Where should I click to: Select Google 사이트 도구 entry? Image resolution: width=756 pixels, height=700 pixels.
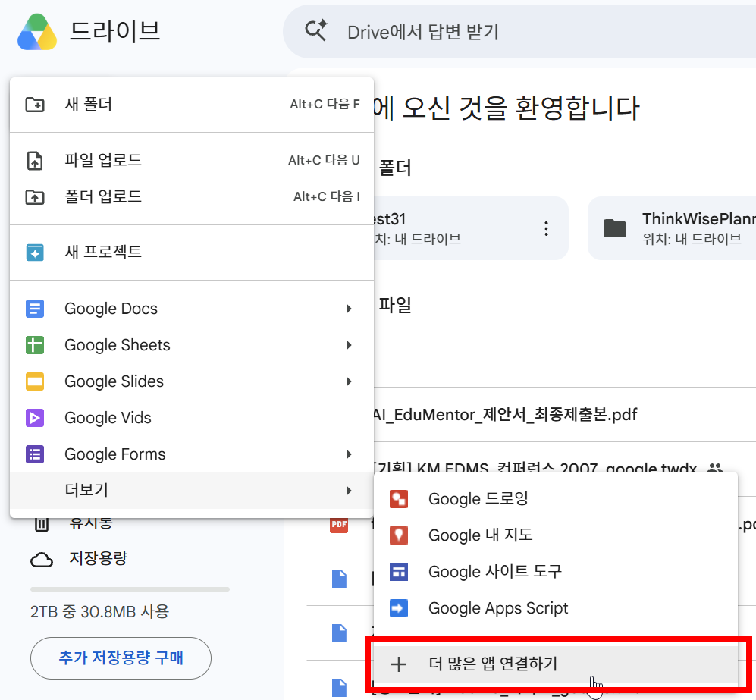[556, 572]
